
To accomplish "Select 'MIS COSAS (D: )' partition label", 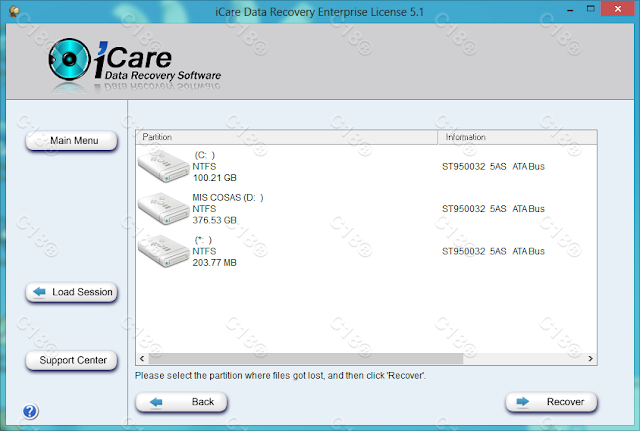I will [x=228, y=198].
